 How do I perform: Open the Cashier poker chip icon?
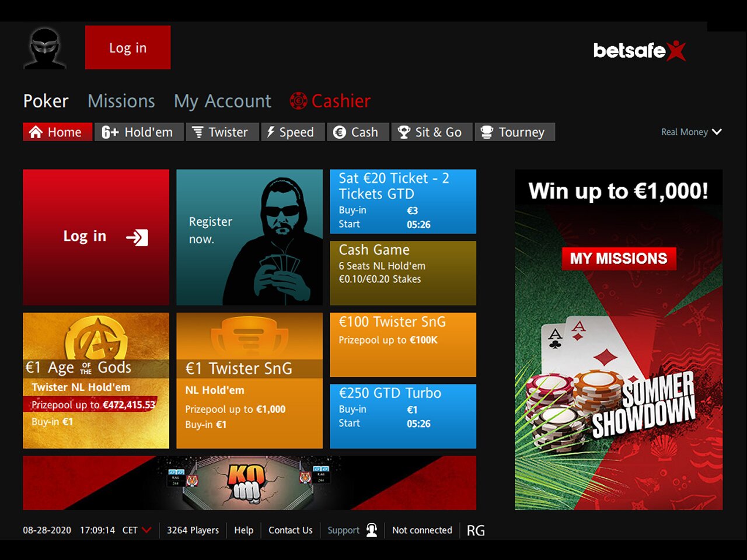point(298,101)
